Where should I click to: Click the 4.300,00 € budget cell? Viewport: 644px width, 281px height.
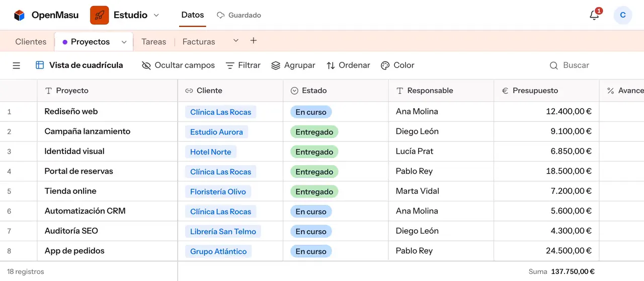pos(546,231)
